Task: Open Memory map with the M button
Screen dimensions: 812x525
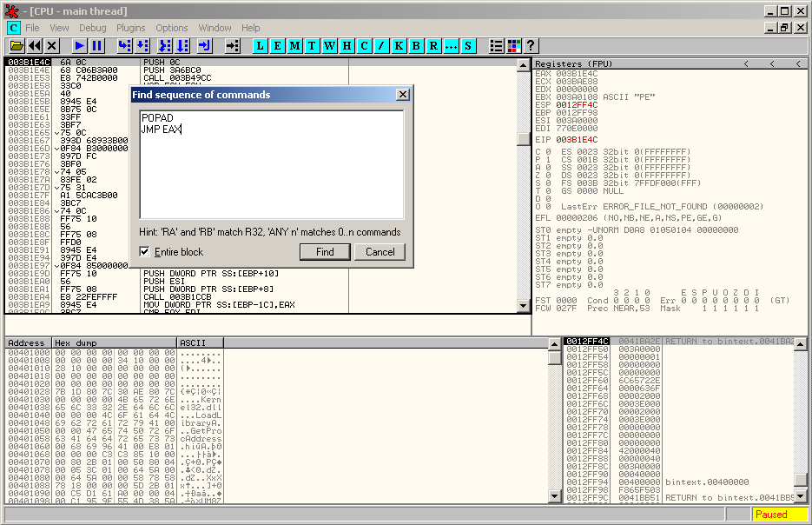Action: point(295,45)
